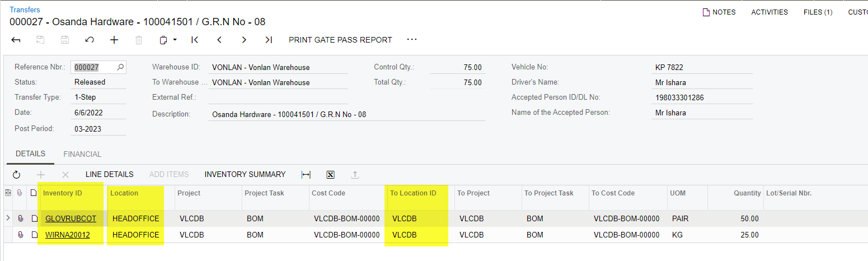Click the Reference Nbr. search magnifier icon
The image size is (868, 261).
pos(120,67)
